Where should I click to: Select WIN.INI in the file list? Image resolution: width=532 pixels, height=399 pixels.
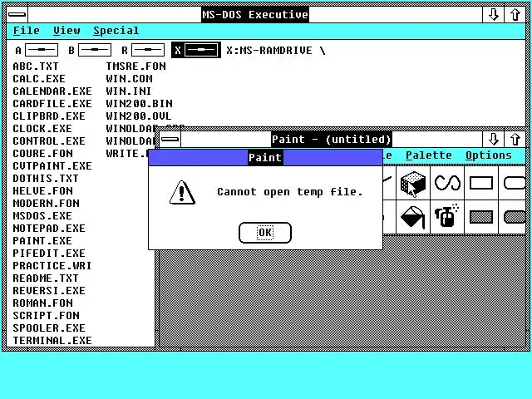click(x=129, y=91)
